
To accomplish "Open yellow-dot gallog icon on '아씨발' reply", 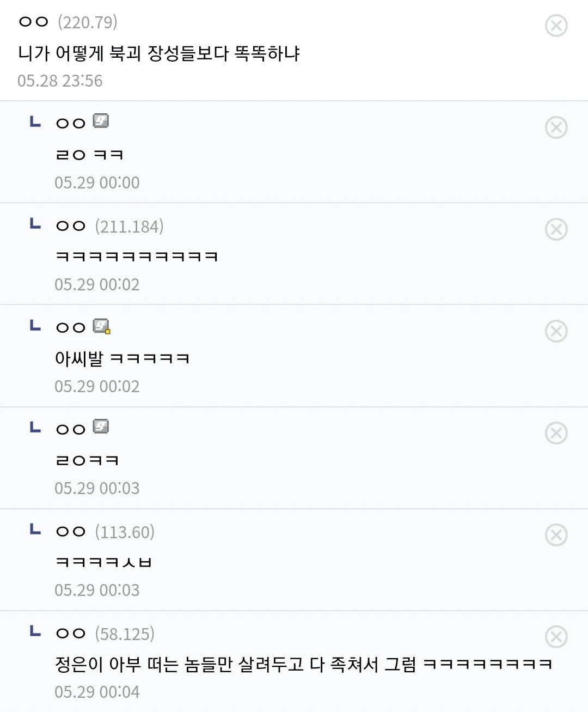I will 101,326.
